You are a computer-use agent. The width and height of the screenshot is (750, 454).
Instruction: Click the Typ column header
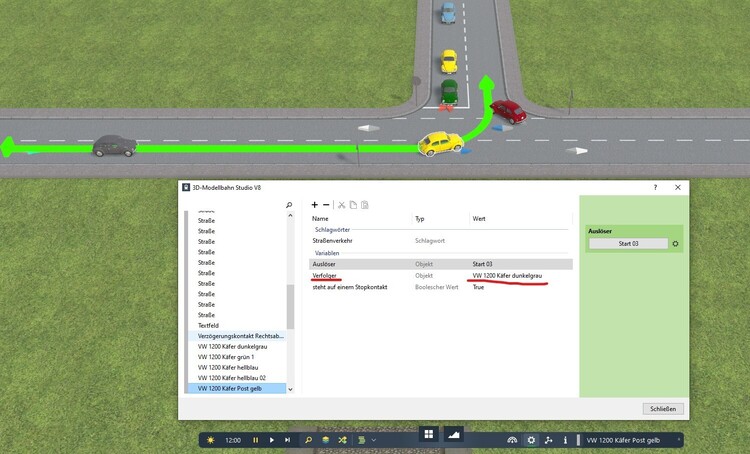tap(419, 219)
